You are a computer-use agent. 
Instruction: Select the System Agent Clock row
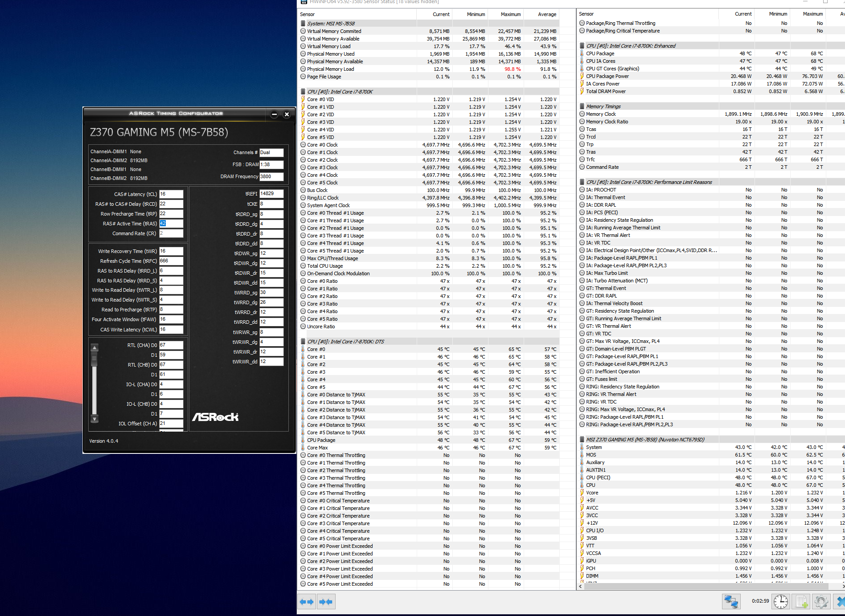(x=429, y=205)
